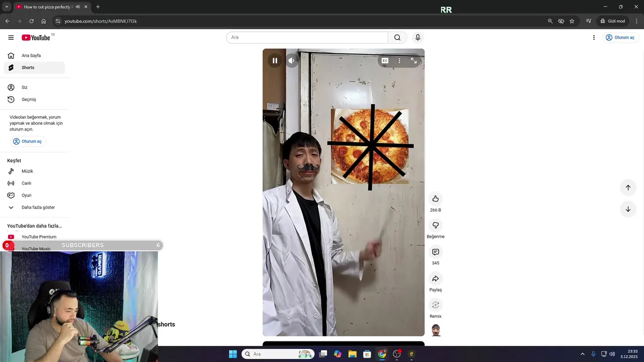Start voice search with microphone

[418, 38]
